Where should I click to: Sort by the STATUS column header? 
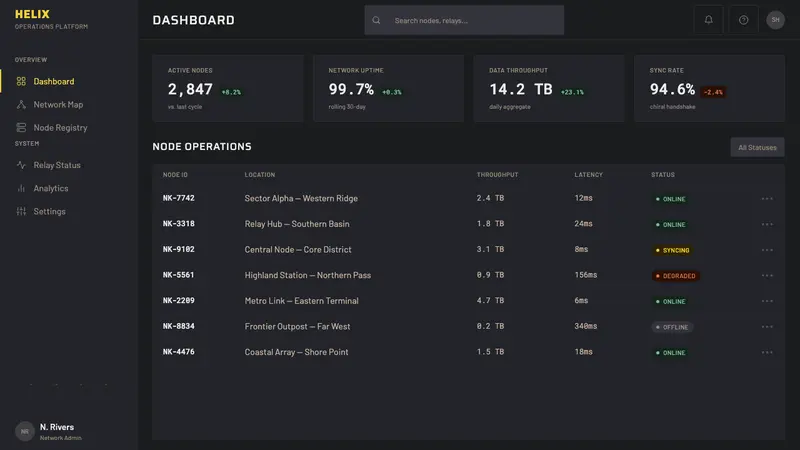[663, 174]
